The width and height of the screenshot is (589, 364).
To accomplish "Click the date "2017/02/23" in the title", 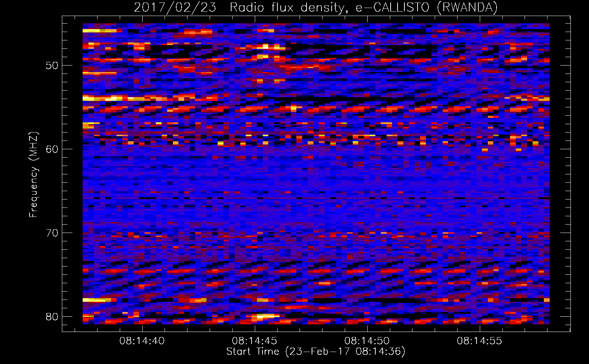I will [x=175, y=7].
